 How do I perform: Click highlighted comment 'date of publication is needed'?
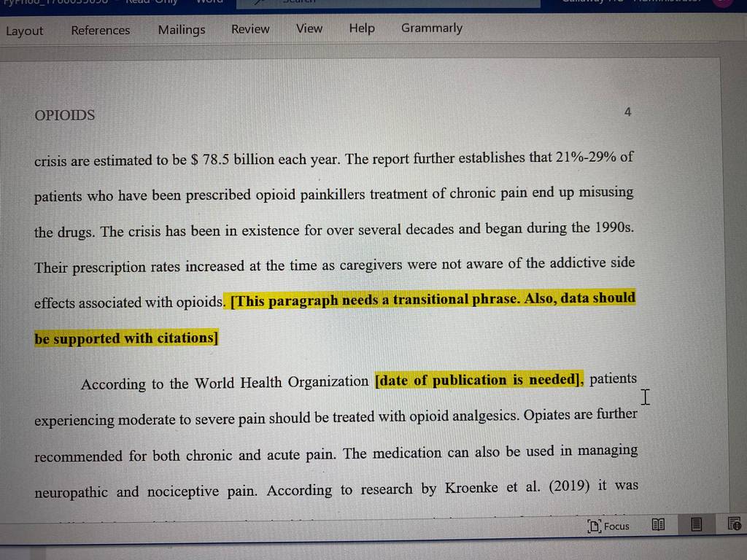tap(479, 380)
